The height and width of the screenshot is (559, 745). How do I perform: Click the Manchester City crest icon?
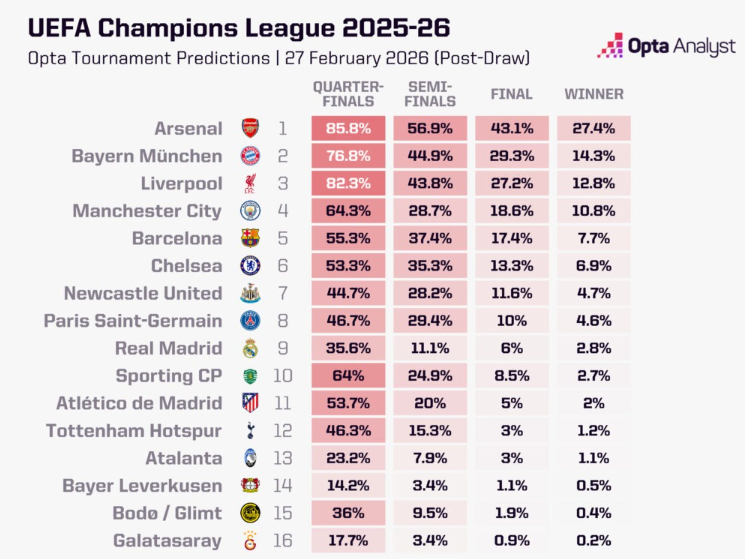(249, 211)
